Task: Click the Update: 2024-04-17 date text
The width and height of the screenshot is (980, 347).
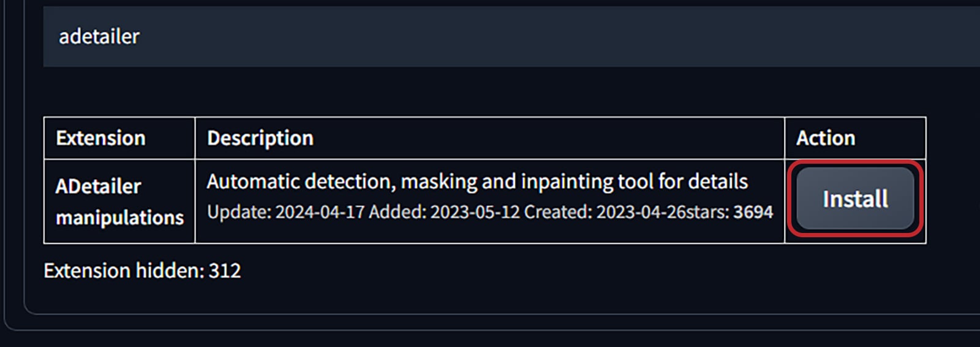Action: click(x=285, y=212)
